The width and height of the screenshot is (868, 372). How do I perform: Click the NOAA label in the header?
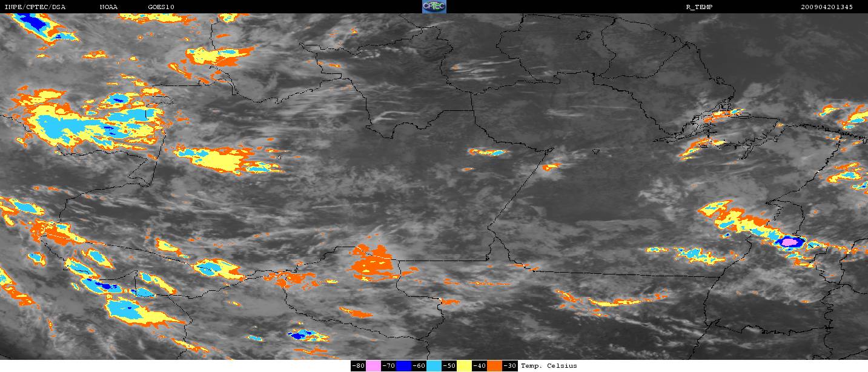(x=108, y=7)
